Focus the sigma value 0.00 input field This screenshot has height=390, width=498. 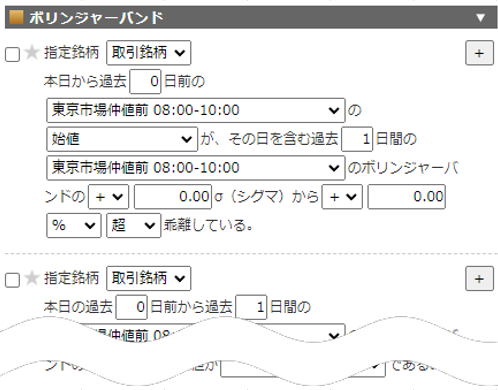pyautogui.click(x=173, y=197)
